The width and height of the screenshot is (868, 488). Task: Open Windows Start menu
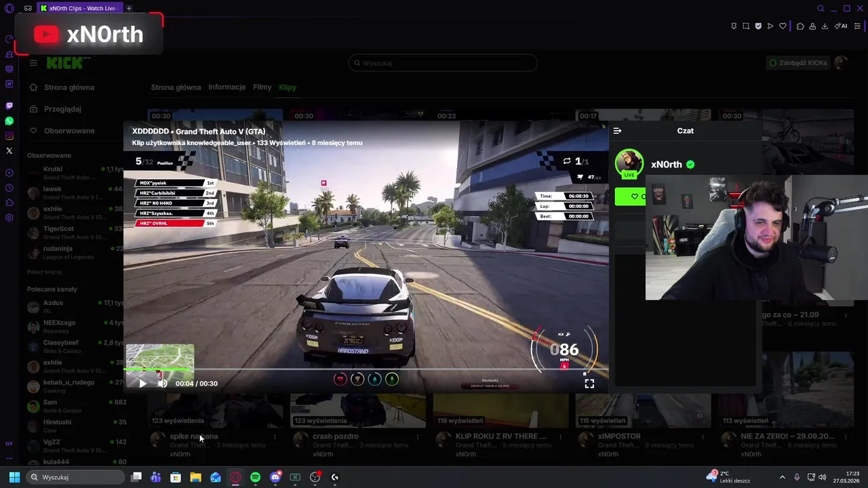14,477
